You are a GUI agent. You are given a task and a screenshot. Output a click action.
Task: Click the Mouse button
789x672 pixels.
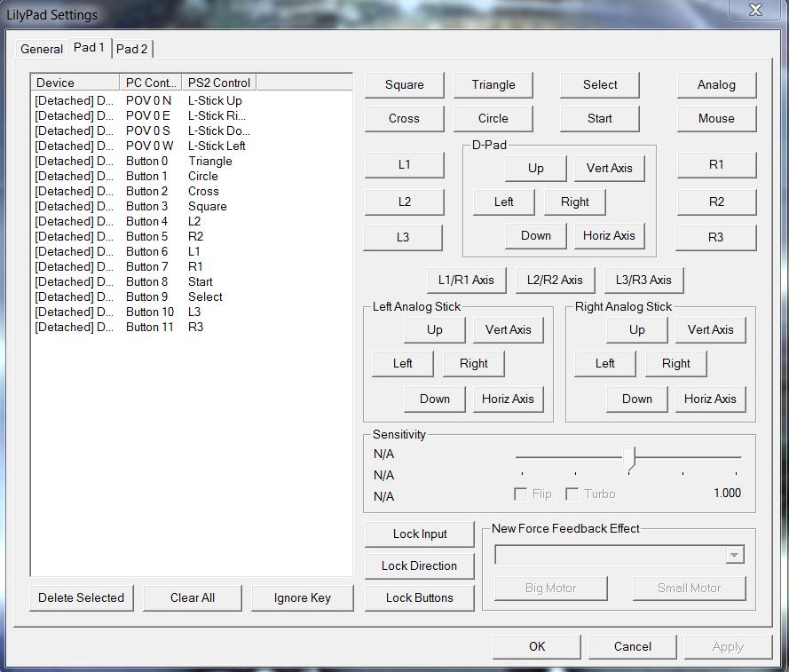click(716, 118)
